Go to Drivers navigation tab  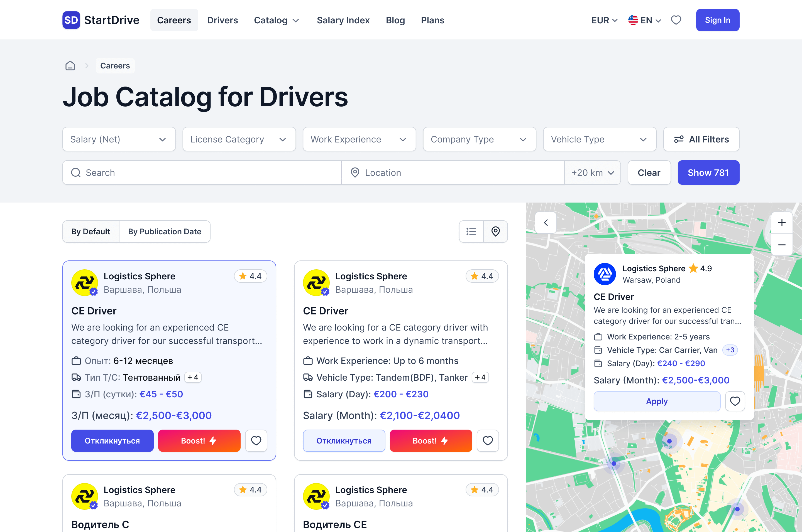(222, 20)
